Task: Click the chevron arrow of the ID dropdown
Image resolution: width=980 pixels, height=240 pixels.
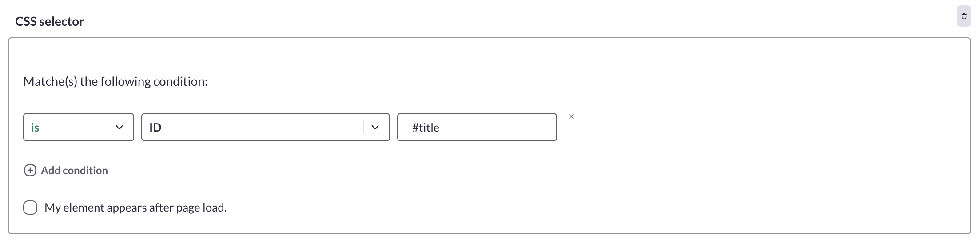Action: pyautogui.click(x=375, y=127)
